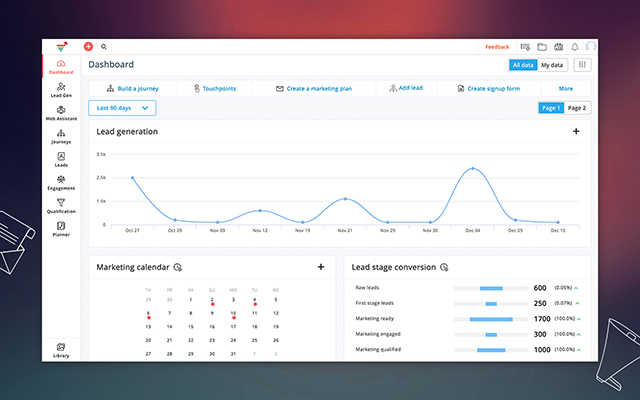Open the Last 90 days dropdown
640x400 pixels.
(122, 108)
